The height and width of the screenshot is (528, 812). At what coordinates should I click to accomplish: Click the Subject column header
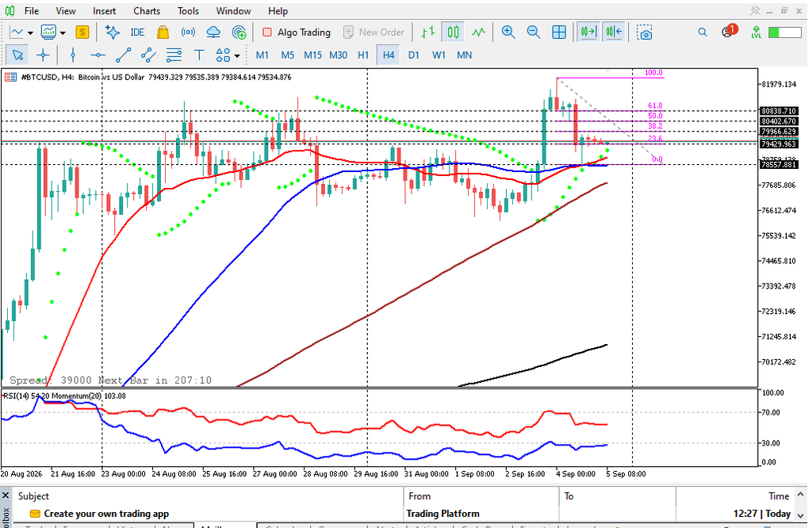pyautogui.click(x=33, y=496)
